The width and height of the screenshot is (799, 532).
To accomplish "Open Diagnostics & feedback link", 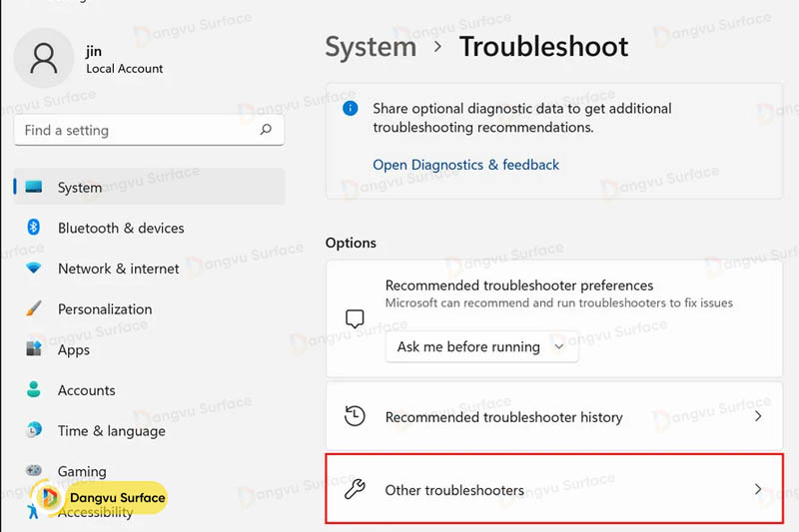I will [x=465, y=165].
